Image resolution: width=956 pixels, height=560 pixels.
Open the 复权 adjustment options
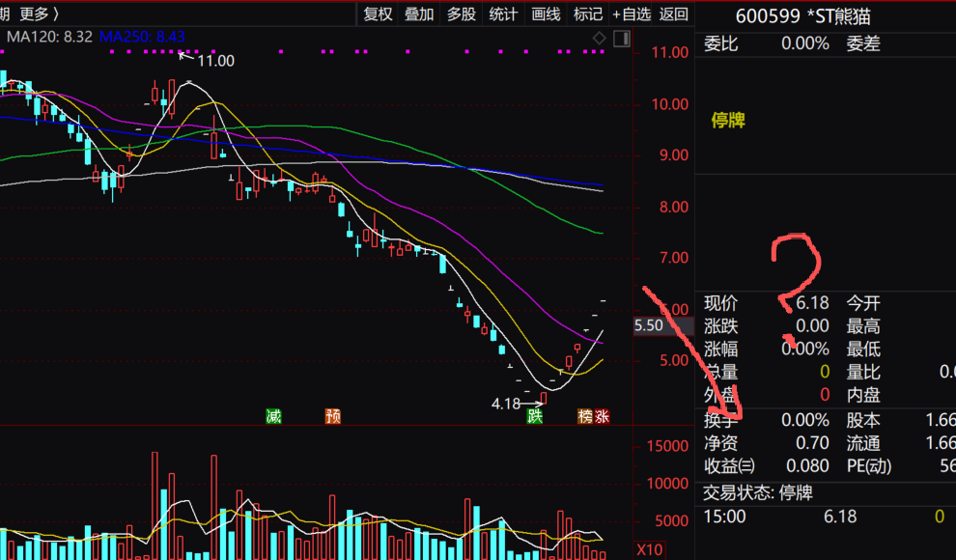pos(378,14)
